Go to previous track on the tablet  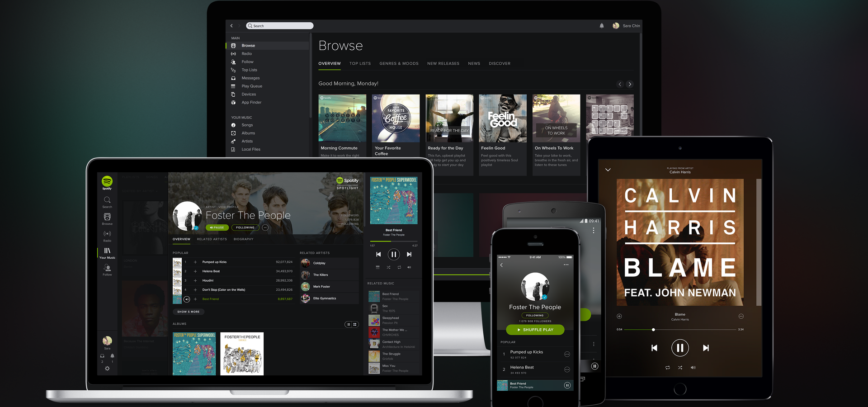[654, 348]
